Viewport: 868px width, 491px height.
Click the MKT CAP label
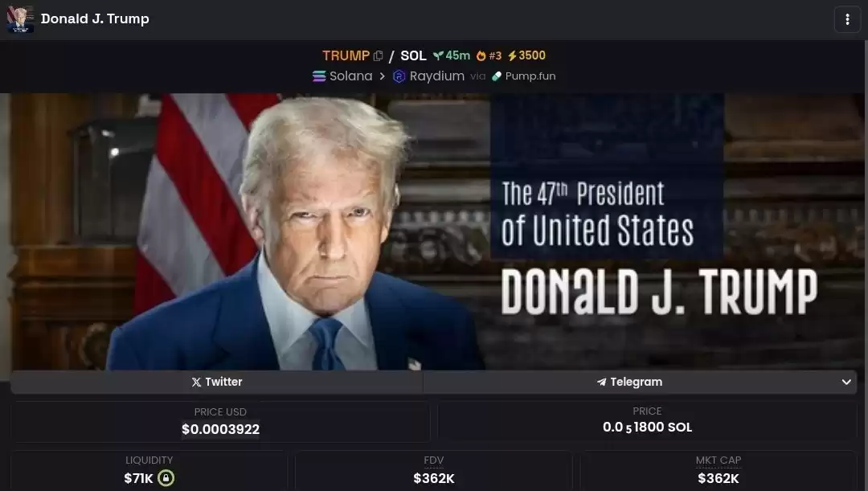click(718, 460)
